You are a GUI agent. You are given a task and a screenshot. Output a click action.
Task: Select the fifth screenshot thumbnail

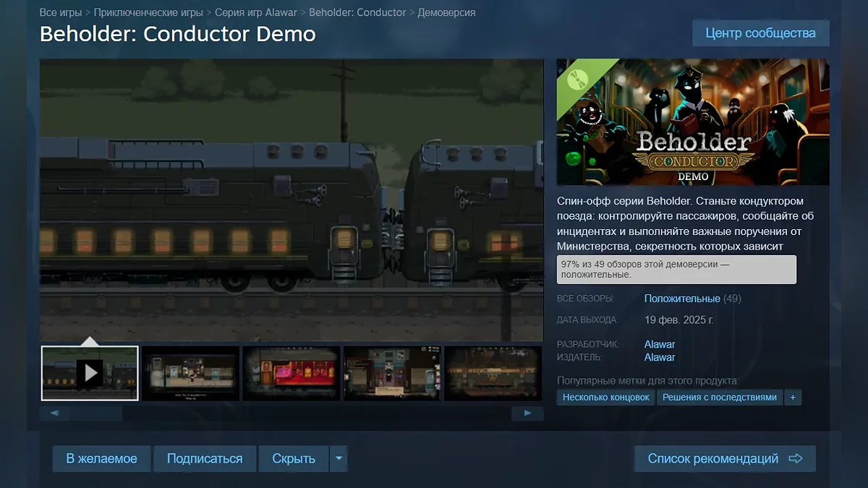point(493,373)
